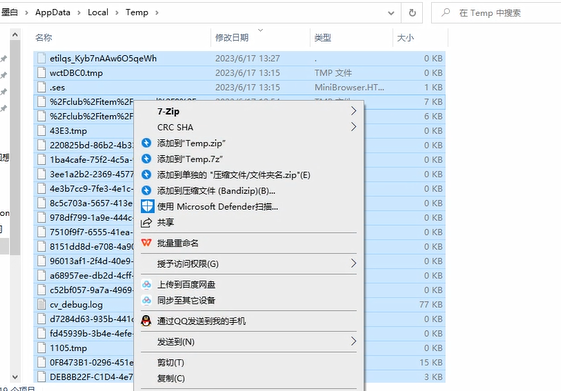Click file icon of 43E3.tmp
The width and height of the screenshot is (561, 391).
click(42, 131)
